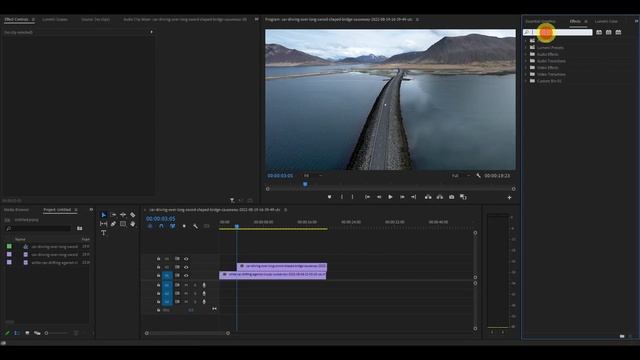Toggle visibility eye on top video track
This screenshot has width=640, height=360.
[x=186, y=259]
